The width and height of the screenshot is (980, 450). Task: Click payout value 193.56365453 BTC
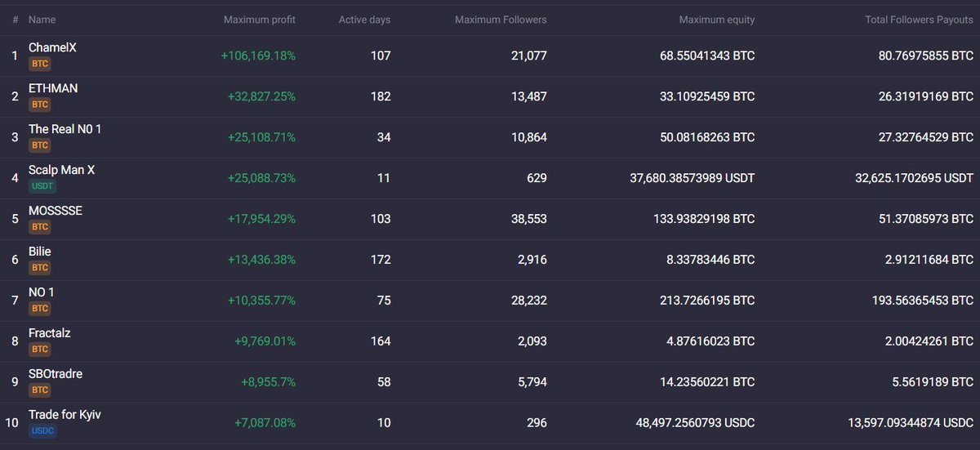(923, 301)
